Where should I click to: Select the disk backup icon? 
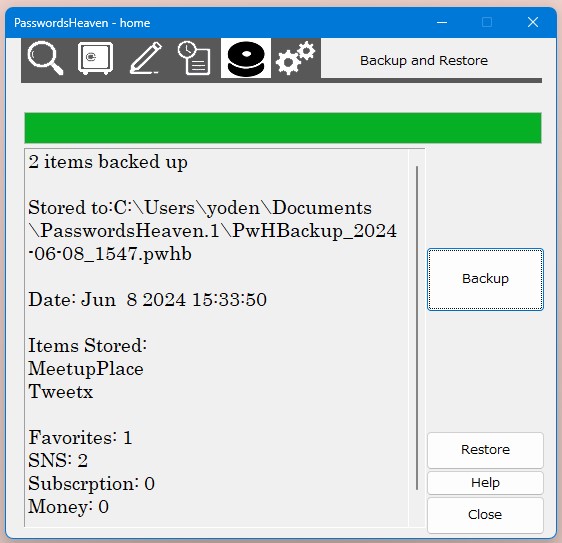[x=246, y=58]
